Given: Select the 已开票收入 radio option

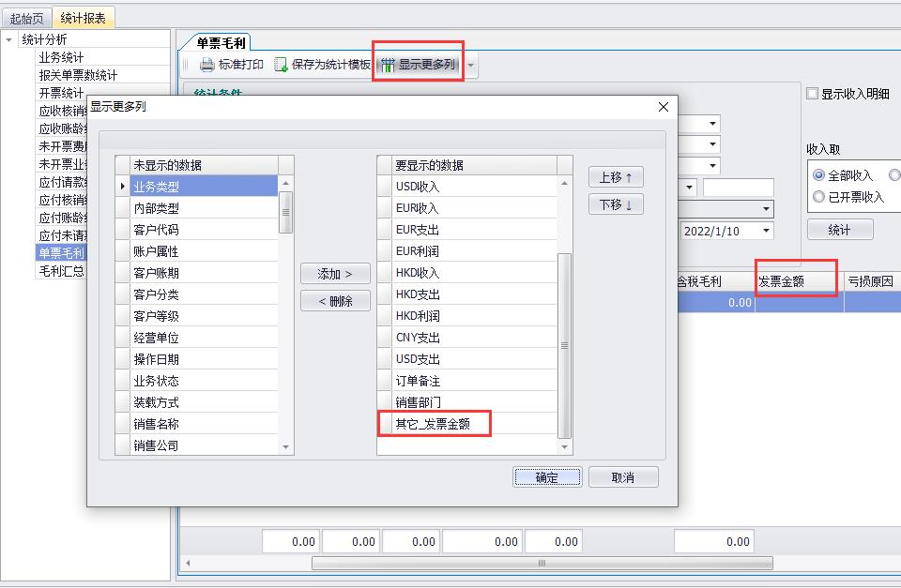Looking at the screenshot, I should click(x=819, y=197).
